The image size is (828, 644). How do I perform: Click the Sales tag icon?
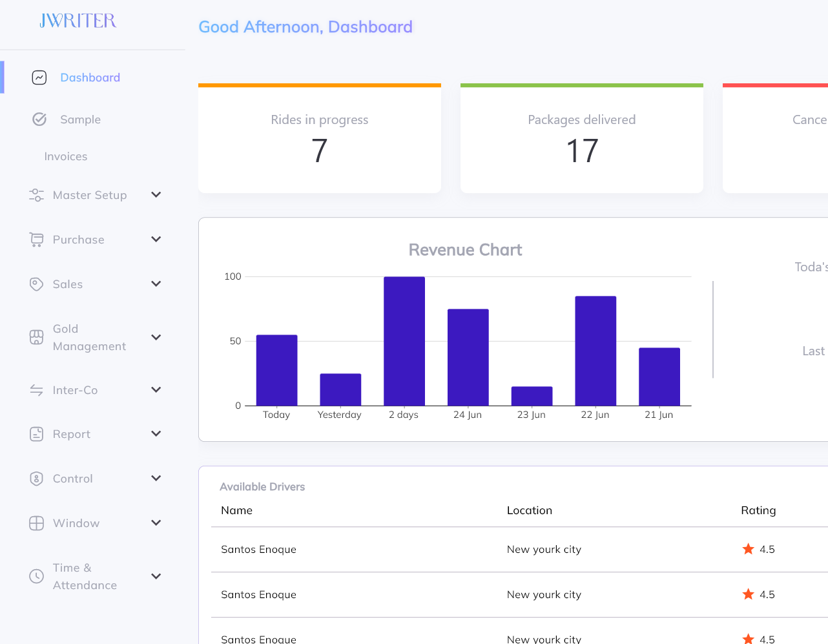click(x=37, y=284)
